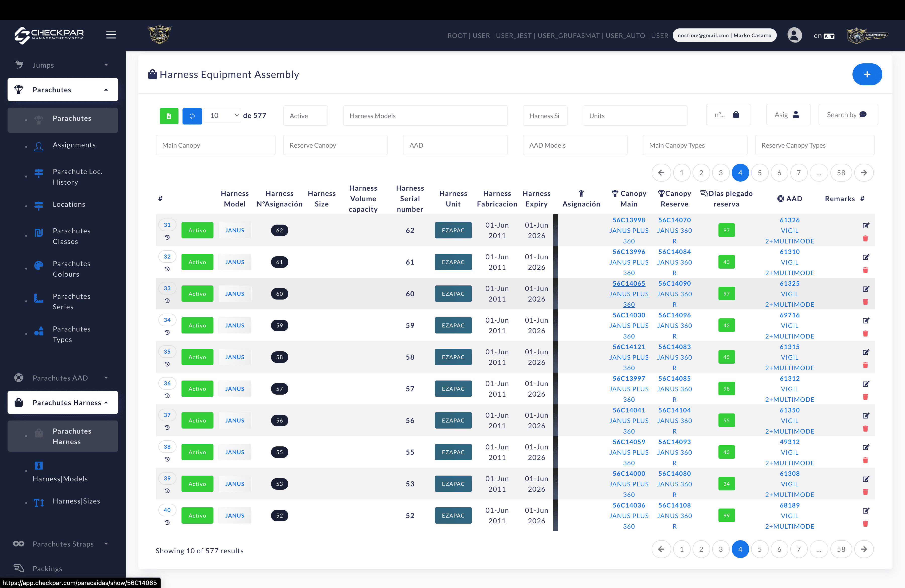This screenshot has width=905, height=588.
Task: Export the harness table to Excel
Action: pyautogui.click(x=169, y=116)
